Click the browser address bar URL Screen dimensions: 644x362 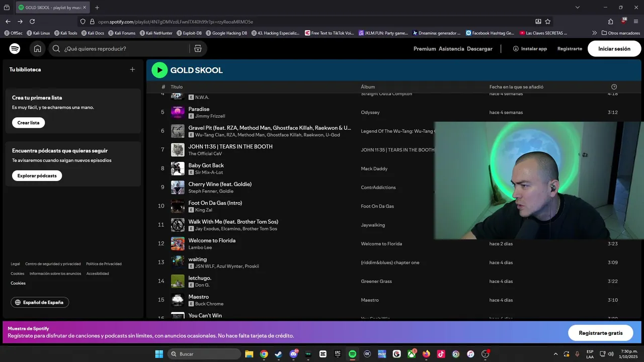click(175, 22)
